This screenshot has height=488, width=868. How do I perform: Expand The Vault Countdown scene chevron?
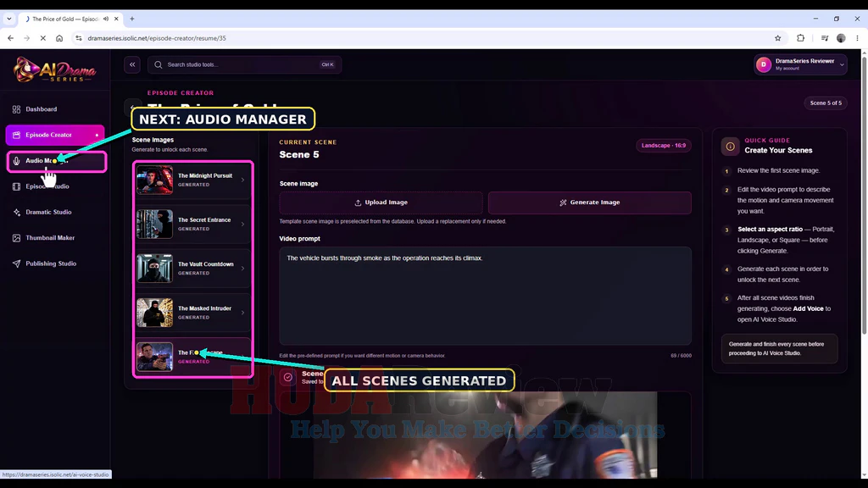coord(242,269)
